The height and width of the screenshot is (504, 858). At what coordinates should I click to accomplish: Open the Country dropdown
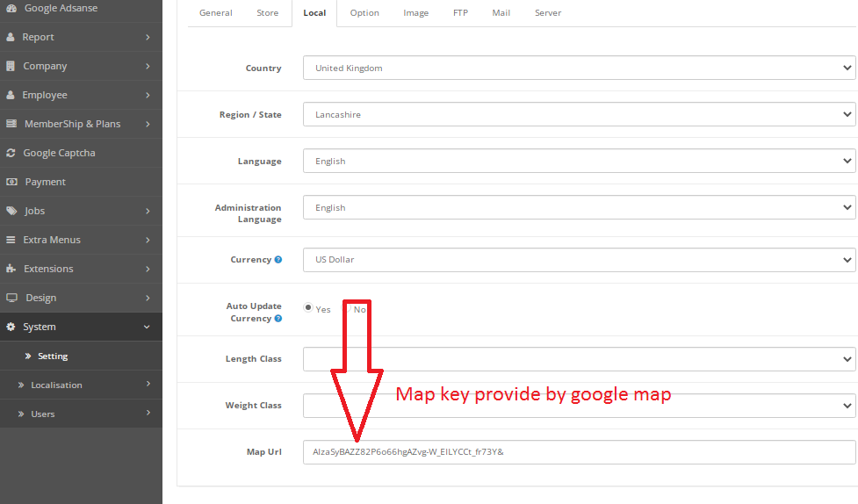[x=579, y=68]
